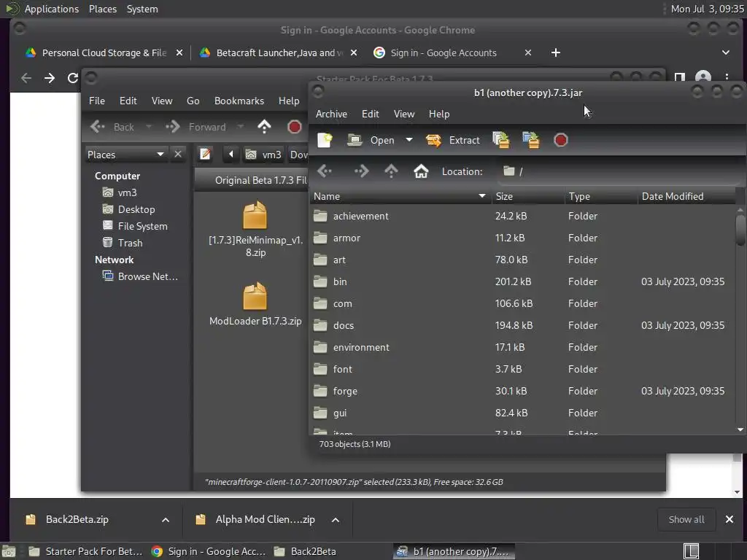Select Desktop in the Places sidebar
Viewport: 747px width, 560px height.
click(x=128, y=209)
